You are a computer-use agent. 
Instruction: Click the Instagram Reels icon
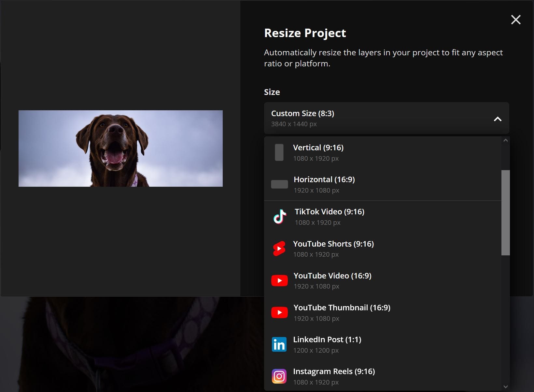point(279,376)
